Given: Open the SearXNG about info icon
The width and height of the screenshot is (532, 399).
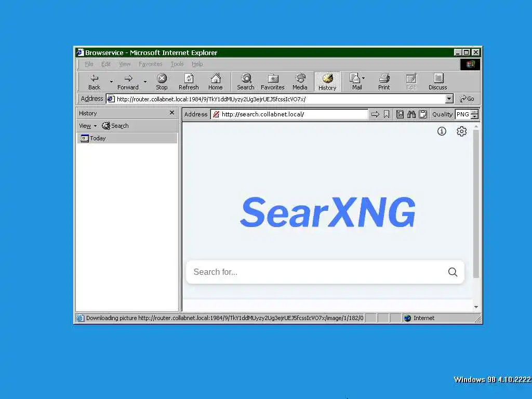Looking at the screenshot, I should point(442,131).
